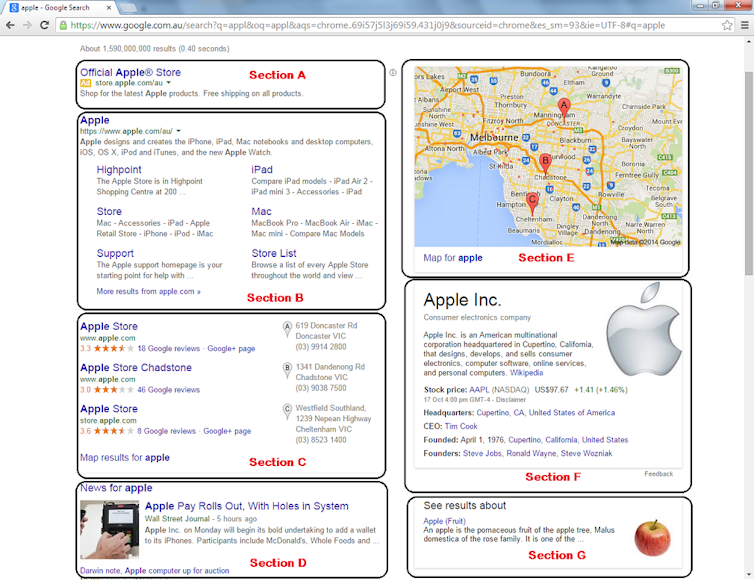The height and width of the screenshot is (581, 754).
Task: Open Apple Store listing at Doncaster Rd
Action: pyautogui.click(x=109, y=327)
